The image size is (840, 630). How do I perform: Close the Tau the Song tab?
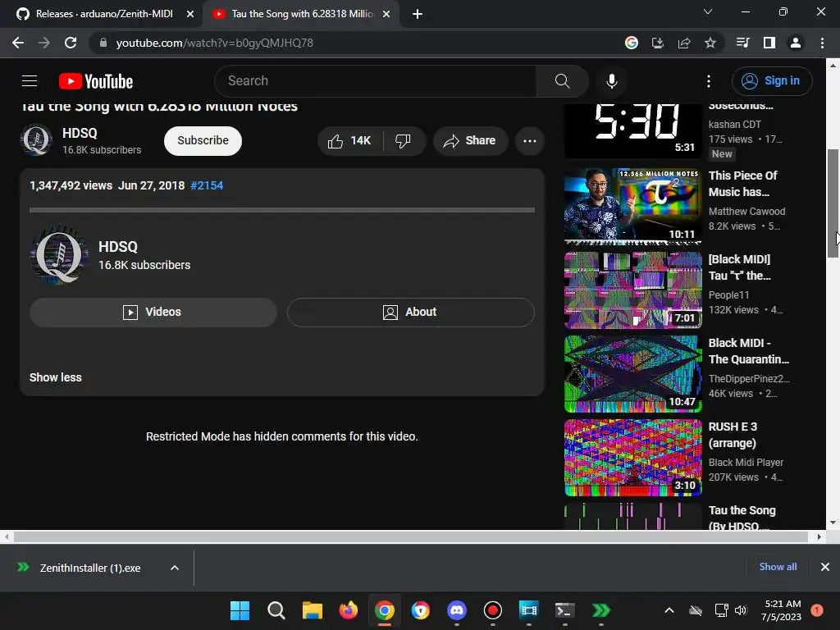click(386, 14)
